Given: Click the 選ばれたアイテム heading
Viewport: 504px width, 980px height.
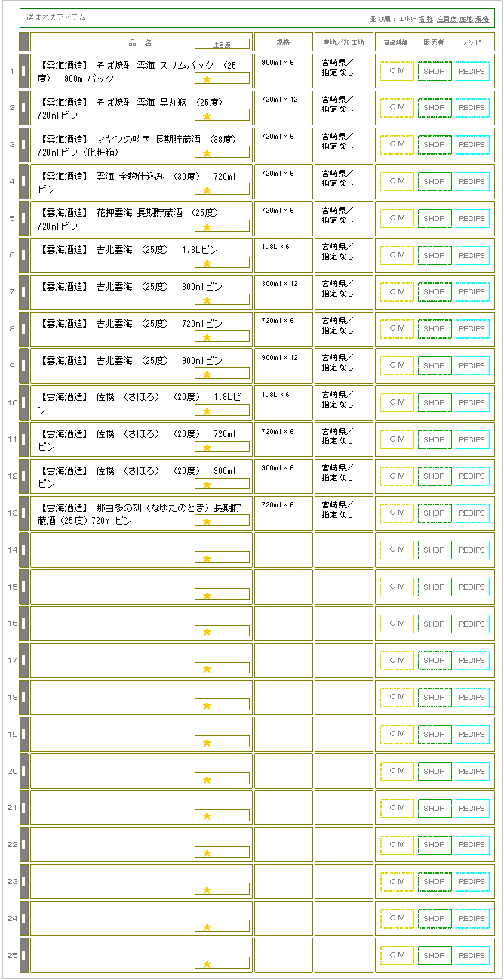Looking at the screenshot, I should [60, 17].
